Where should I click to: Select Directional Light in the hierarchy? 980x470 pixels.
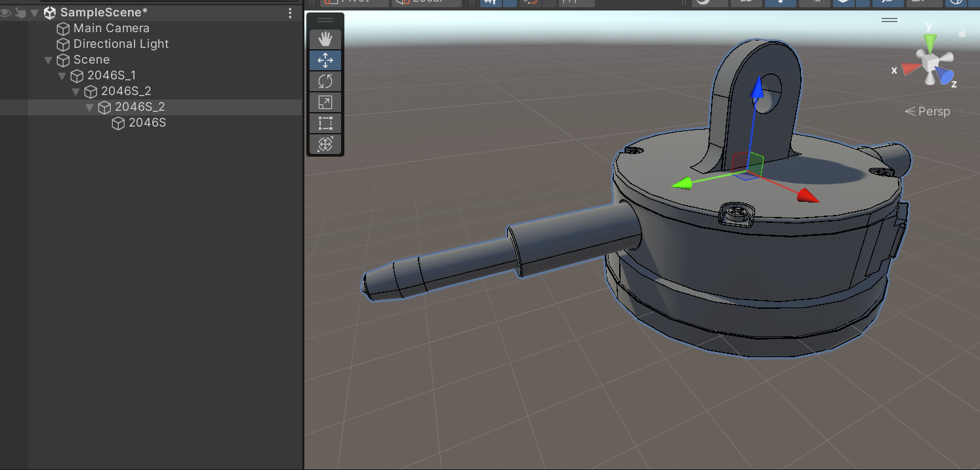pyautogui.click(x=121, y=44)
